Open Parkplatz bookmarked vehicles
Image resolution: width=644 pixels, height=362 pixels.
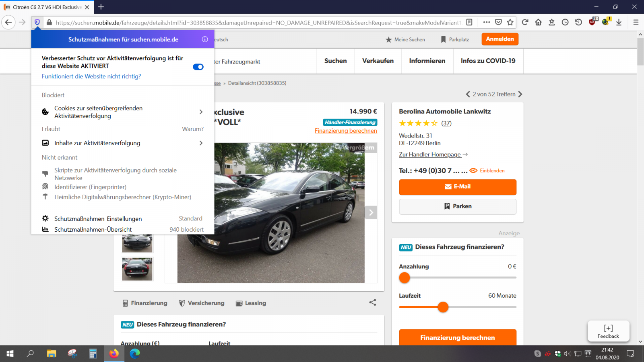(x=455, y=39)
